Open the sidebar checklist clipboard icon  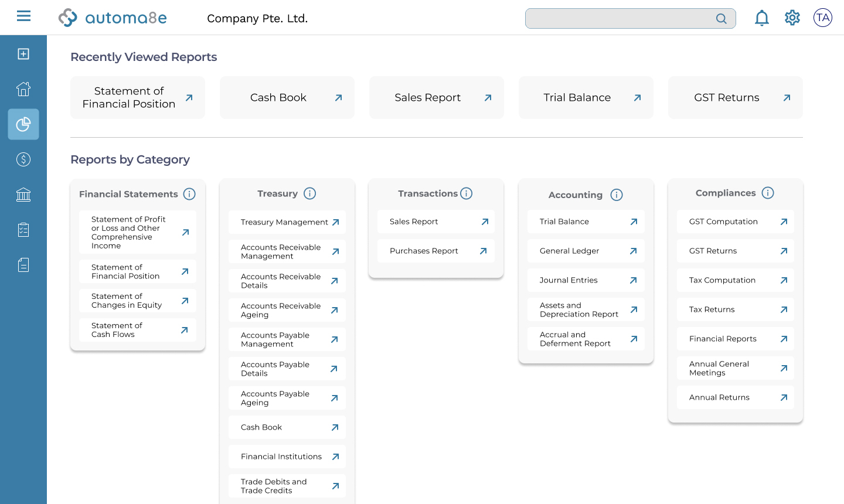tap(23, 230)
